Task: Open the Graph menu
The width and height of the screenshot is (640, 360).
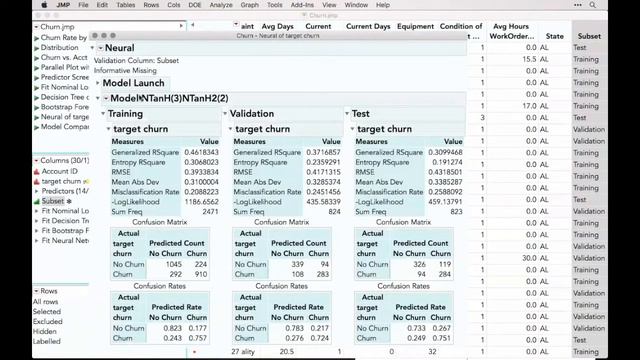Action: tap(249, 5)
